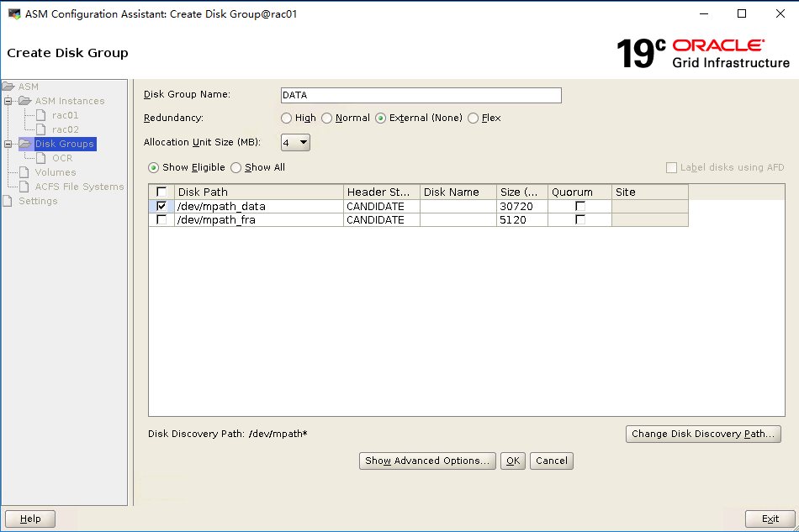Screen dimensions: 799x532
Task: Click the OCR disk group icon
Action: click(41, 158)
